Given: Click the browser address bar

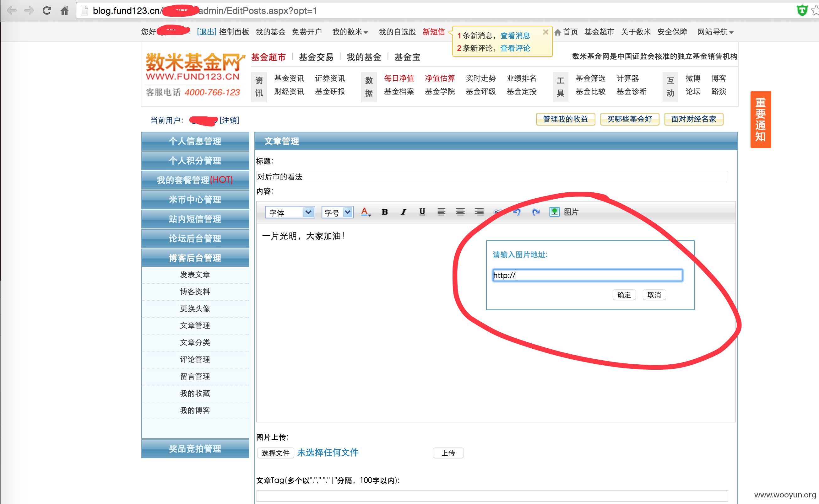Looking at the screenshot, I should [433, 11].
